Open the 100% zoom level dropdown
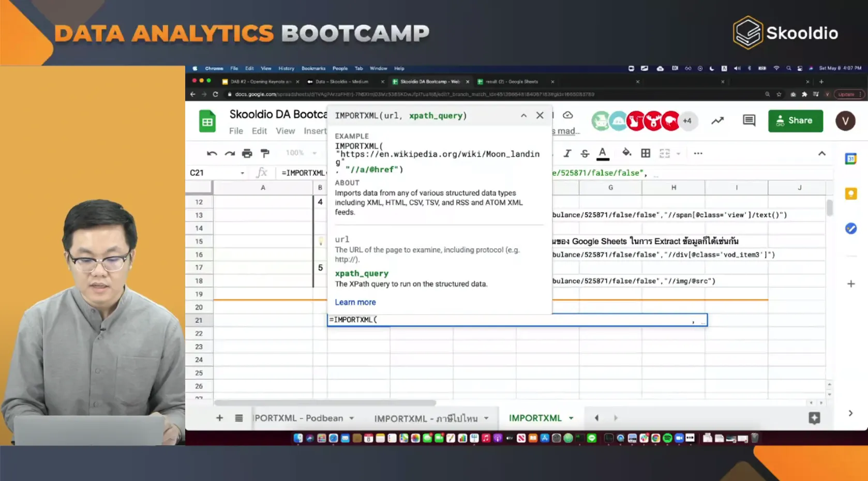Image resolution: width=868 pixels, height=481 pixels. pyautogui.click(x=300, y=153)
